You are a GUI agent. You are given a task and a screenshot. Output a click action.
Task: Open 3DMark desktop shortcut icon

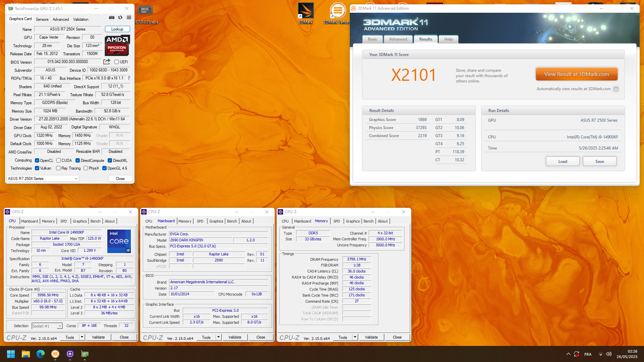click(x=306, y=13)
